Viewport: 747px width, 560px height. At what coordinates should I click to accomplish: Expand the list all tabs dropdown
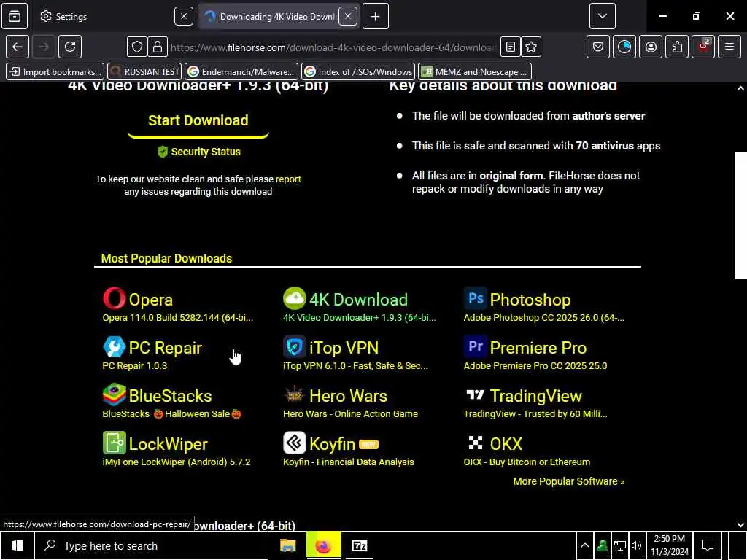tap(602, 16)
